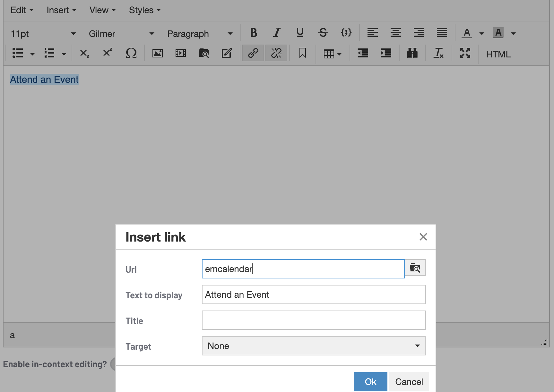
Task: Click the Anchor bookmark icon
Action: tap(302, 53)
